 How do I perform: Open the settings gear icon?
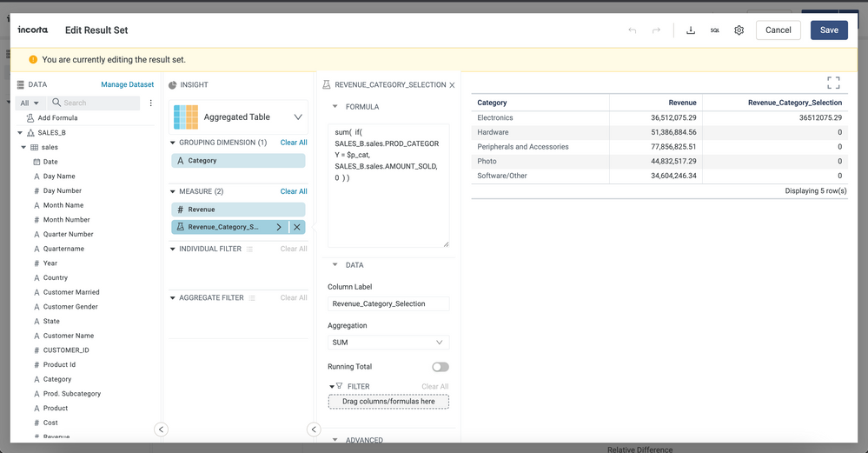tap(739, 30)
